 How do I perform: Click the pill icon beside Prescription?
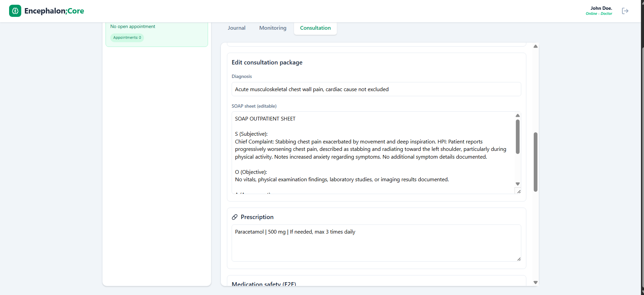tap(235, 217)
